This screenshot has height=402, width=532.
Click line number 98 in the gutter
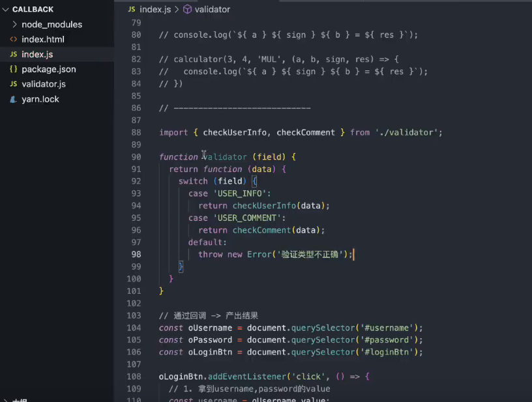coord(136,255)
